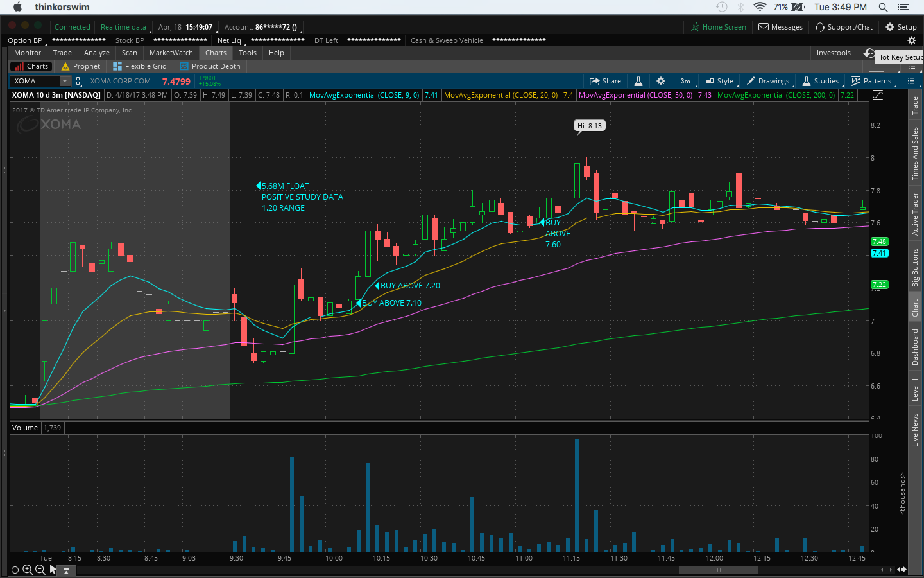Open chart settings gear icon
Image resolution: width=924 pixels, height=578 pixels.
click(661, 81)
